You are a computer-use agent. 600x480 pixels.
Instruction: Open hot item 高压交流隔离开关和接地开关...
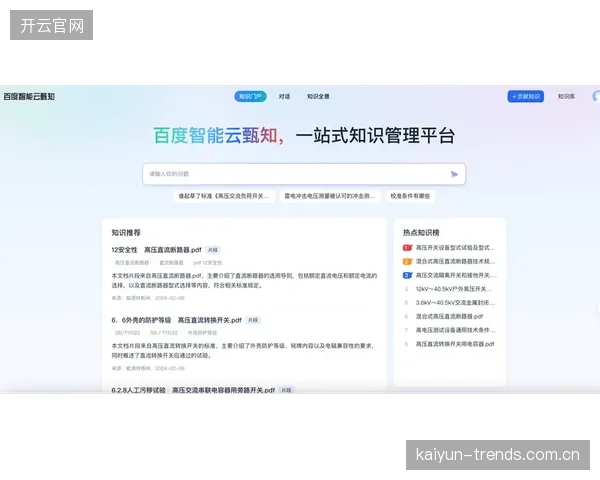pyautogui.click(x=456, y=275)
